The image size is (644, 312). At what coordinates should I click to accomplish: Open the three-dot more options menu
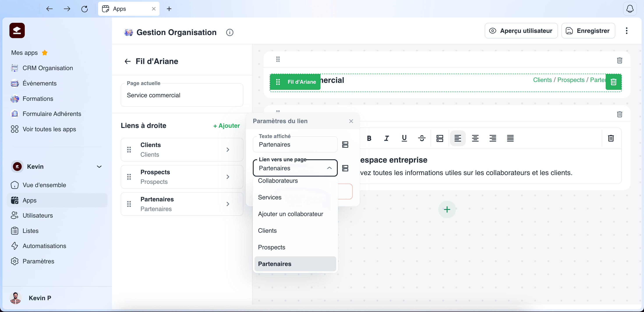pyautogui.click(x=626, y=31)
